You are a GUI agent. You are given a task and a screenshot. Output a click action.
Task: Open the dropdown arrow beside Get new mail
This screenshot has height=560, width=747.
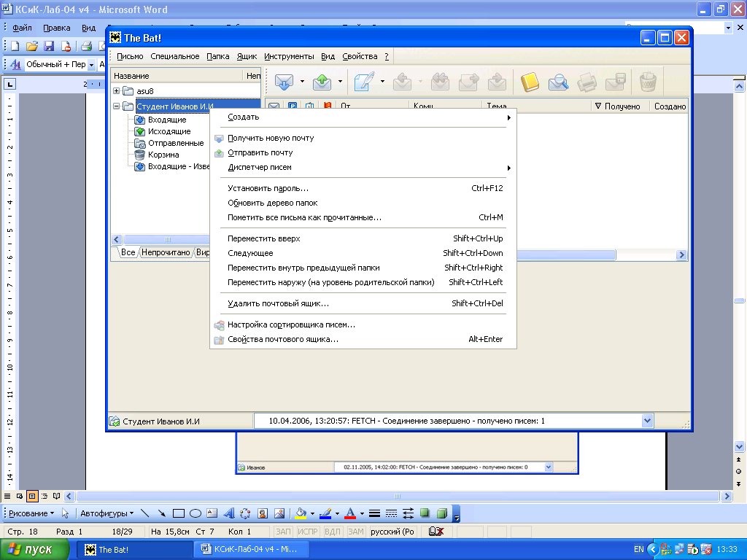coord(302,82)
